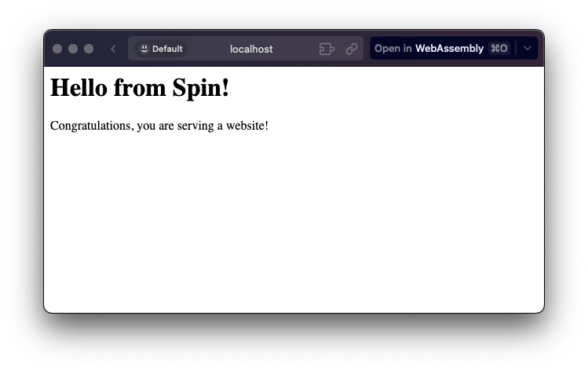Open the extensions puzzle-piece icon
Viewport: 588px width, 371px height.
(x=327, y=49)
